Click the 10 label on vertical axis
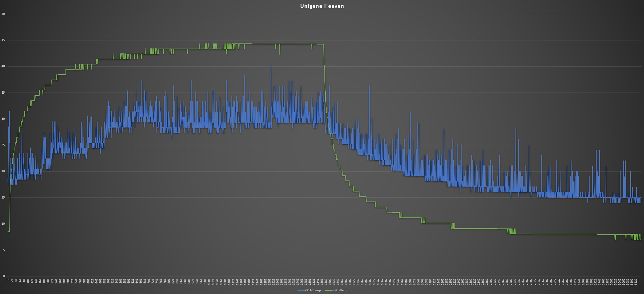644x294 pixels. point(3,224)
